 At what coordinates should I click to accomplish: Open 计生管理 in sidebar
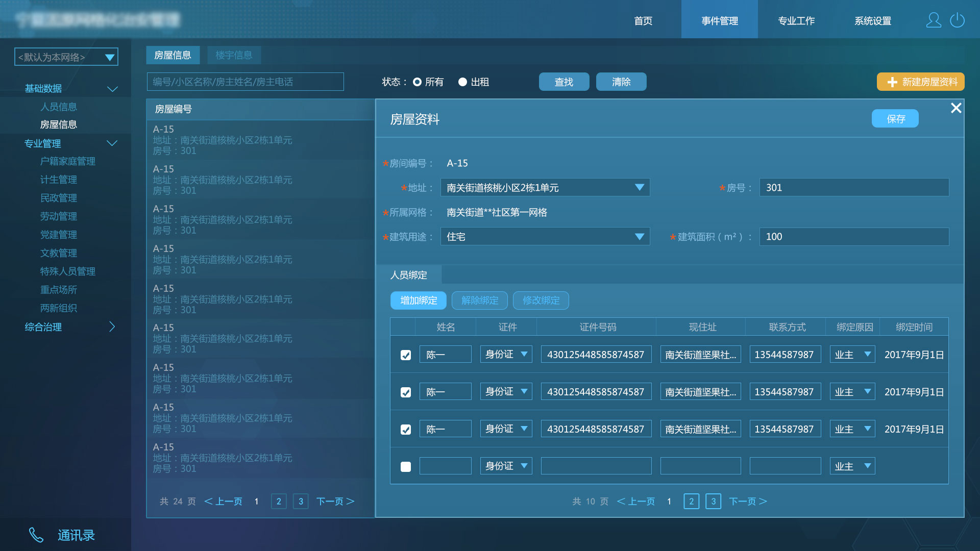[x=59, y=180]
